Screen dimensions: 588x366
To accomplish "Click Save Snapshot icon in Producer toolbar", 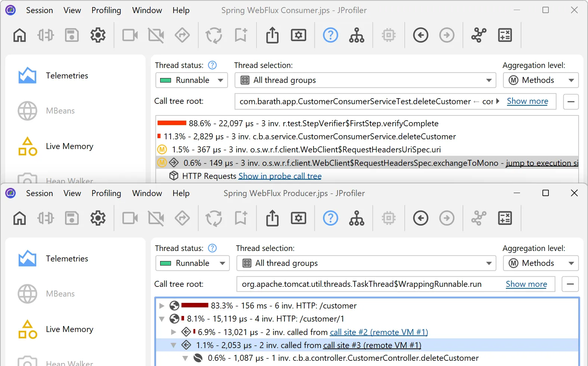I will (72, 218).
